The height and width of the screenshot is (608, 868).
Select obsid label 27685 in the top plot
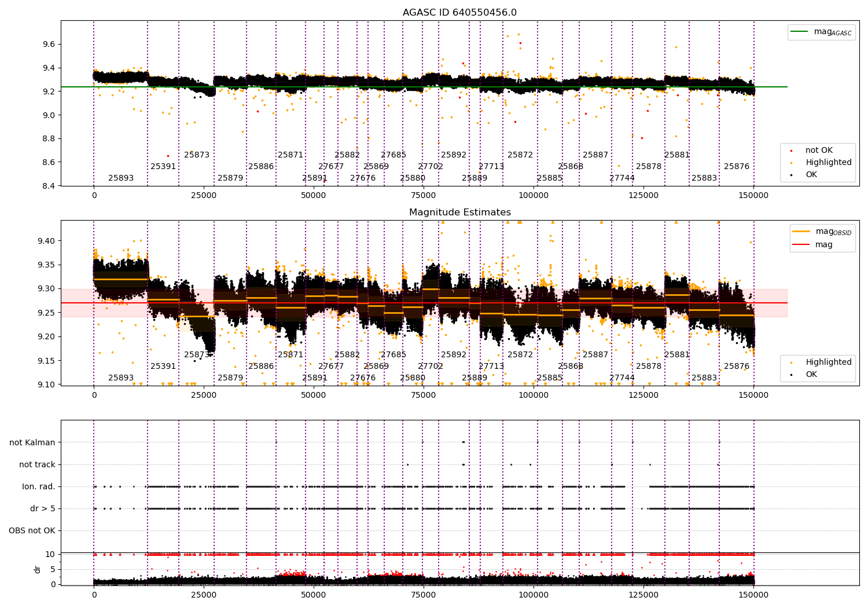pyautogui.click(x=393, y=155)
